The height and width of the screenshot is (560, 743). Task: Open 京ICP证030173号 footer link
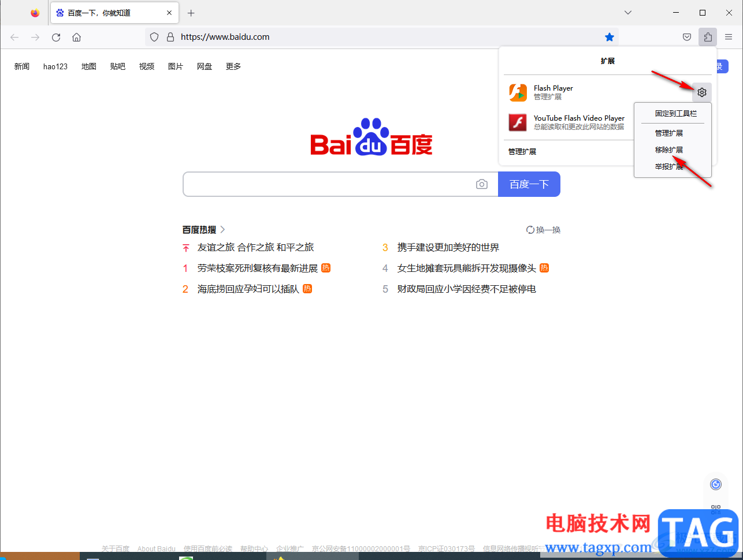pos(447,548)
